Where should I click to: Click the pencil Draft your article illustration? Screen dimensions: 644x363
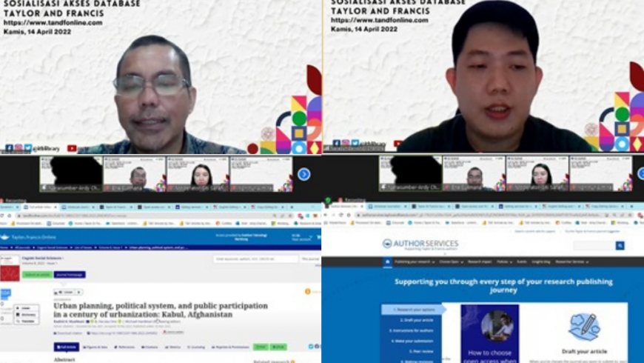(x=585, y=327)
